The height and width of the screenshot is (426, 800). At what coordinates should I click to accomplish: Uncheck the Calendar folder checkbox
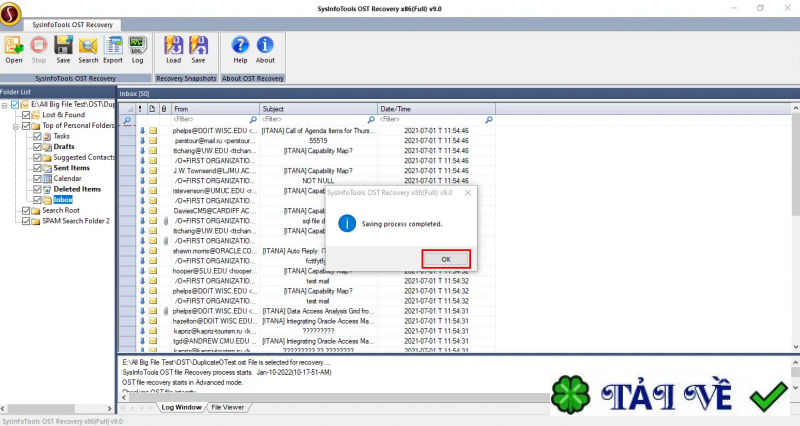pos(37,179)
